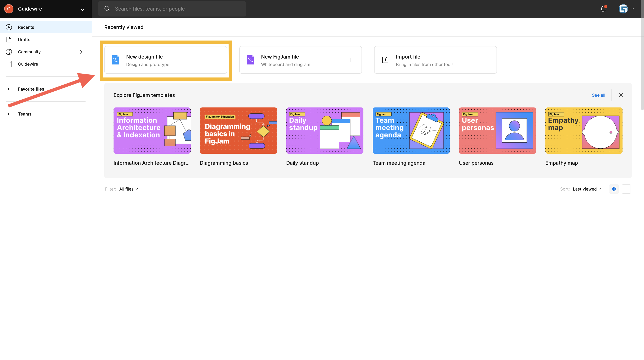Open the Last viewed sort dropdown
This screenshot has height=360, width=644.
587,189
